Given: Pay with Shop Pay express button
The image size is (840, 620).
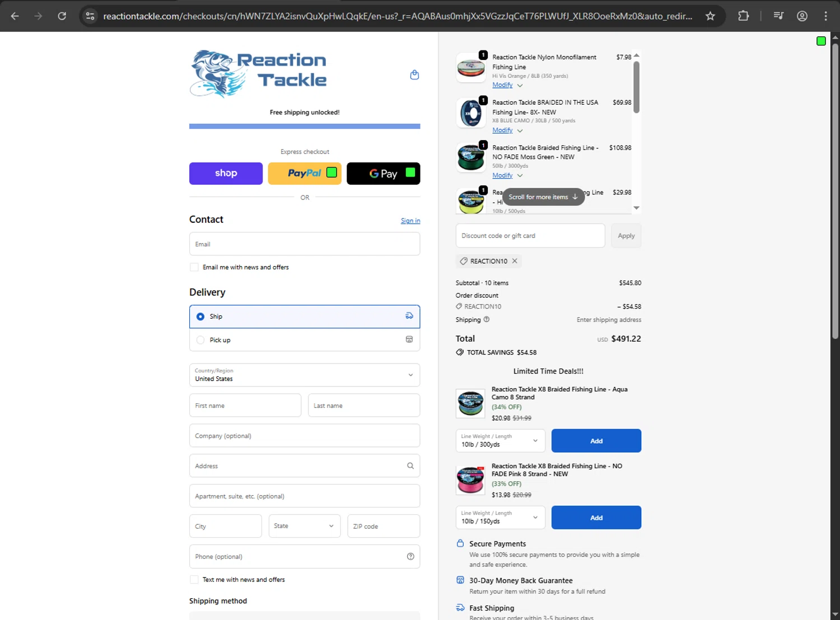Looking at the screenshot, I should point(226,174).
